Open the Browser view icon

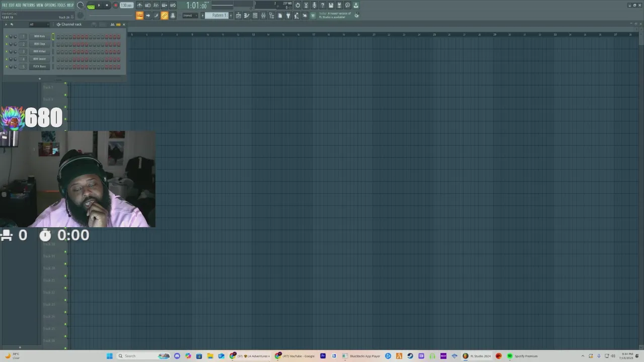271,16
